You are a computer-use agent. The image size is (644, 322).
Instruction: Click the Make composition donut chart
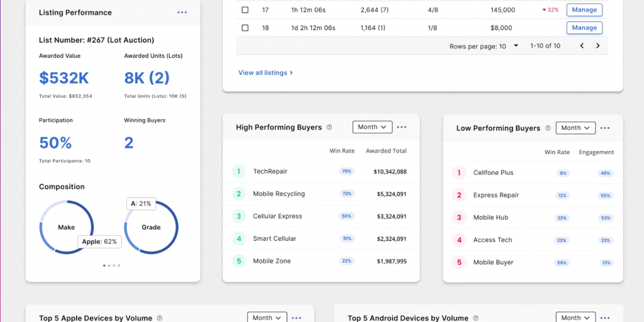(66, 227)
